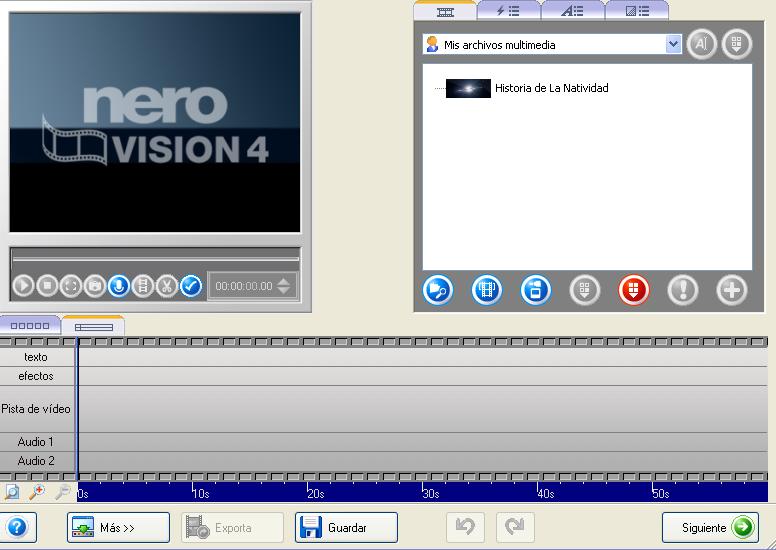Screen dimensions: 776x550
Task: Click the blue checkmark icon
Action: 191,286
